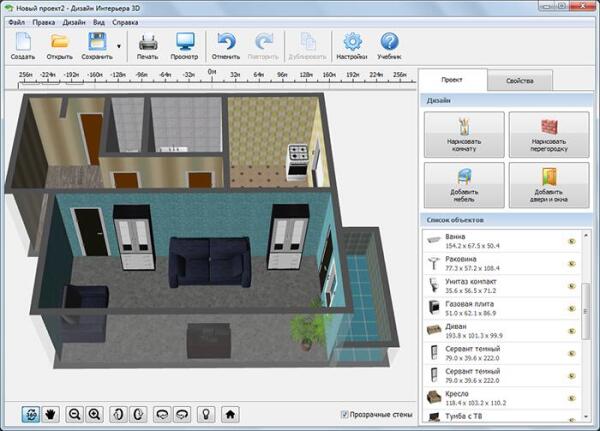Click the object list scrollbar down arrow
The width and height of the screenshot is (600, 431).
click(x=586, y=414)
